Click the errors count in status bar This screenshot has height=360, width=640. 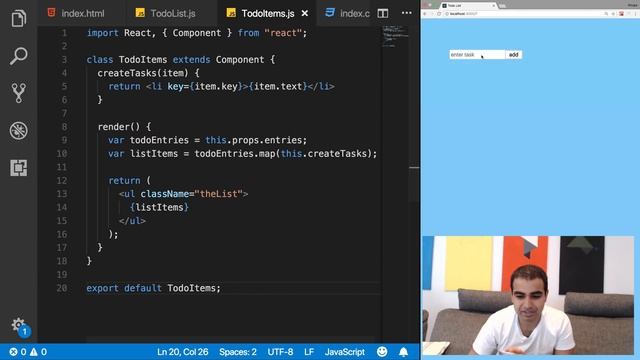click(18, 352)
